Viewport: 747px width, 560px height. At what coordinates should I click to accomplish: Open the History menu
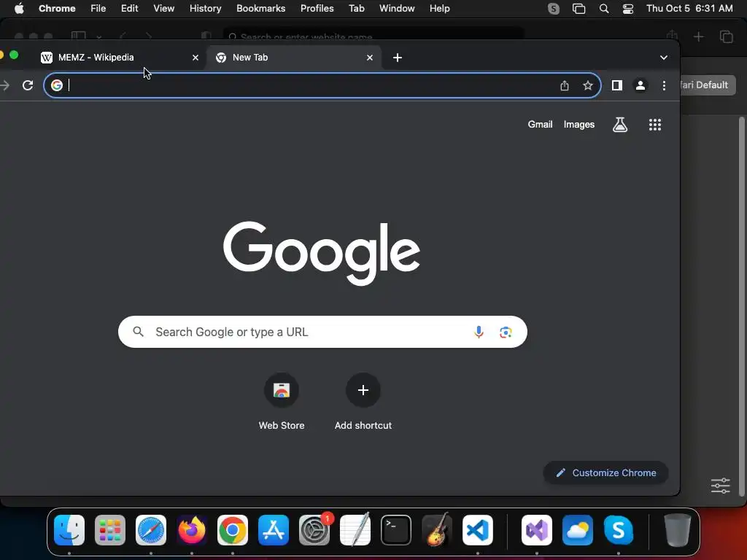pos(205,9)
